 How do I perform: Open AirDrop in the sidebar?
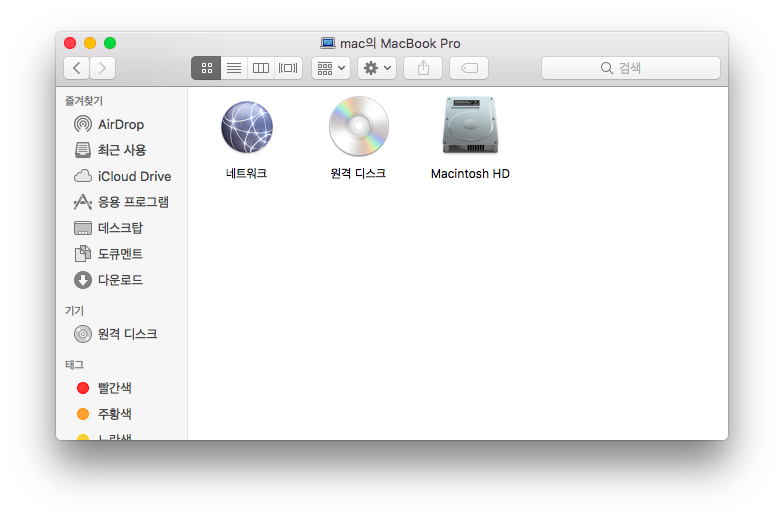[122, 124]
